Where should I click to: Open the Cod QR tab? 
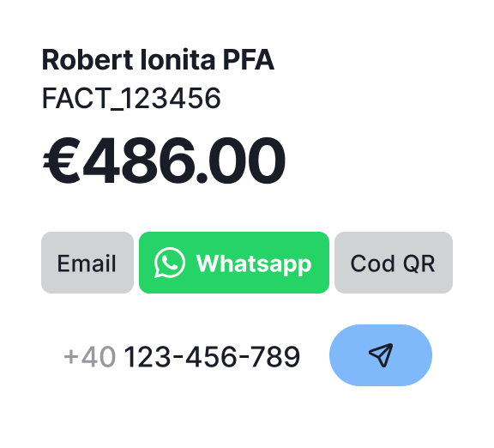click(x=394, y=263)
